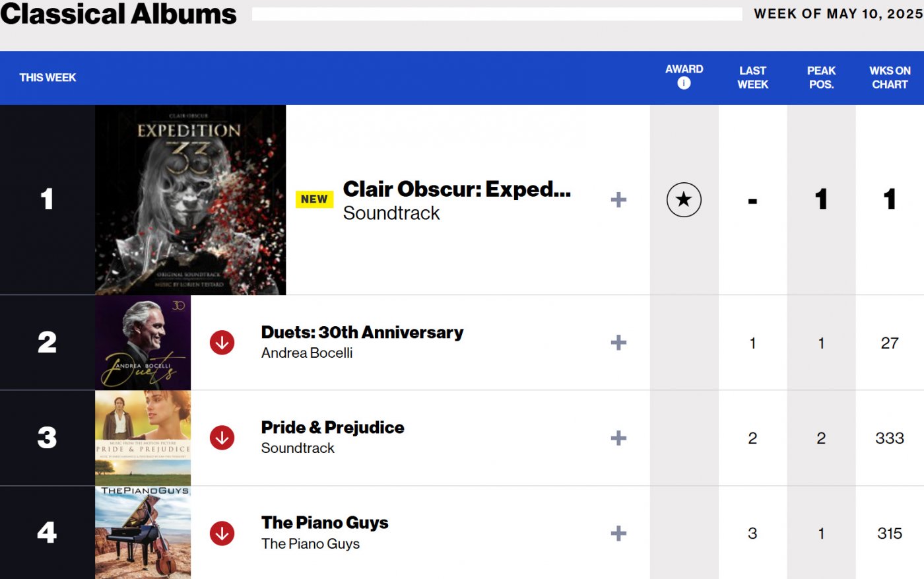The height and width of the screenshot is (579, 924).
Task: Expand Pride & Prejudice row with plus
Action: point(618,438)
